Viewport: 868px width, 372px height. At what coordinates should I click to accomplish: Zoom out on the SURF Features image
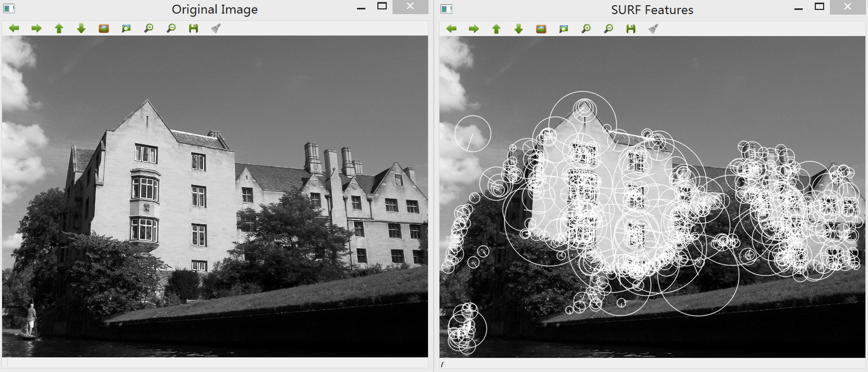(x=609, y=29)
